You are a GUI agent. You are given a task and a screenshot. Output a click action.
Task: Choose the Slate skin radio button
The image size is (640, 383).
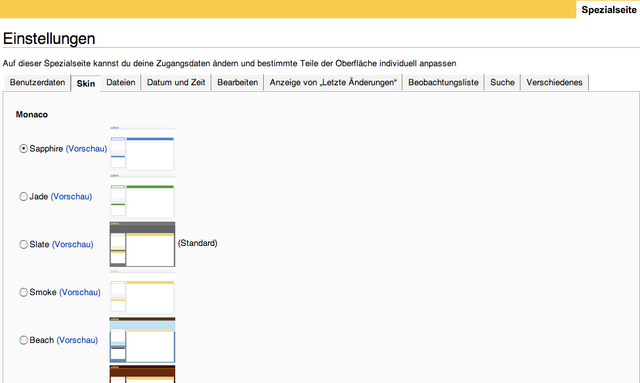[x=24, y=244]
